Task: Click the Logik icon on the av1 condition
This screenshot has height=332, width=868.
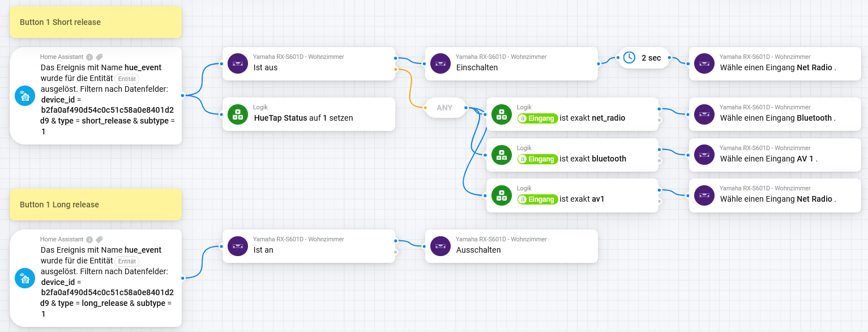Action: (502, 195)
